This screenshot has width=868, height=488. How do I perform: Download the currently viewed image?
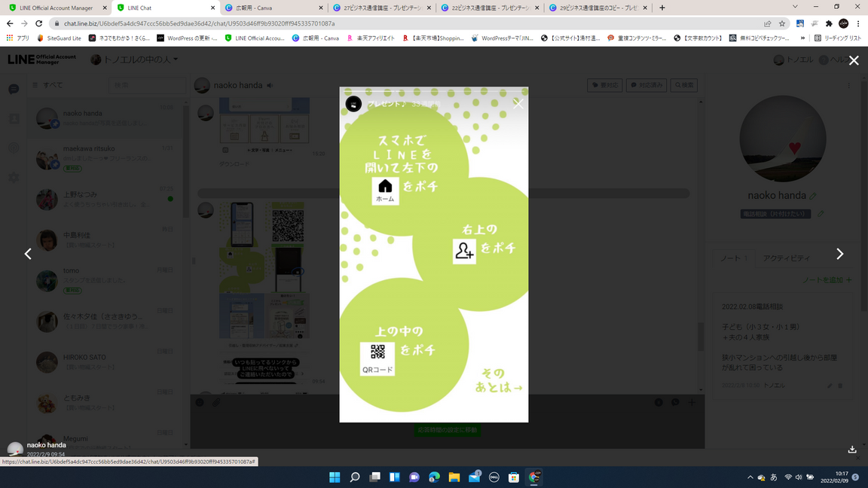click(x=852, y=450)
